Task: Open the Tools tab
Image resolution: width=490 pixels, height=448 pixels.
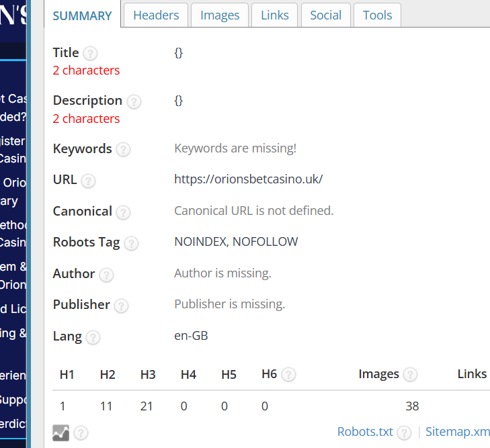Action: pos(377,15)
